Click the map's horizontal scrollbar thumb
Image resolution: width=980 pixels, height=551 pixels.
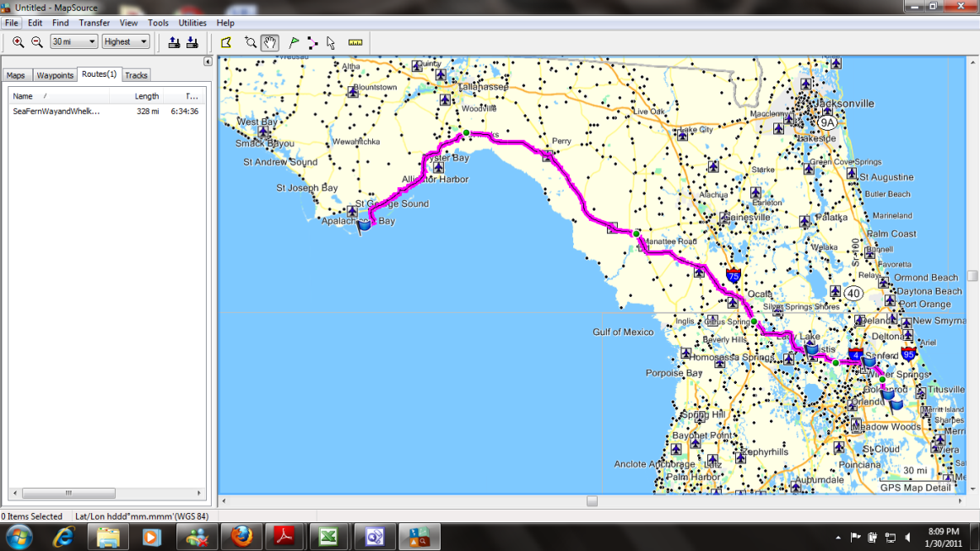pyautogui.click(x=592, y=501)
